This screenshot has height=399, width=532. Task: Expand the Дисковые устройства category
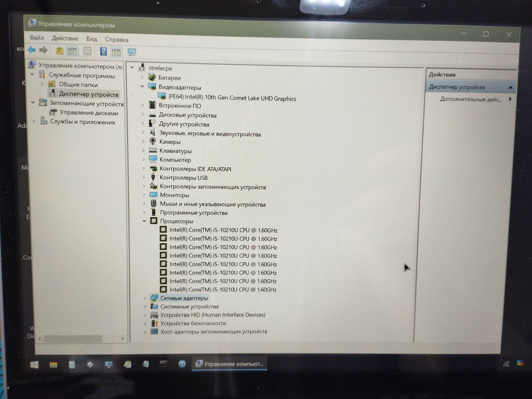click(143, 114)
